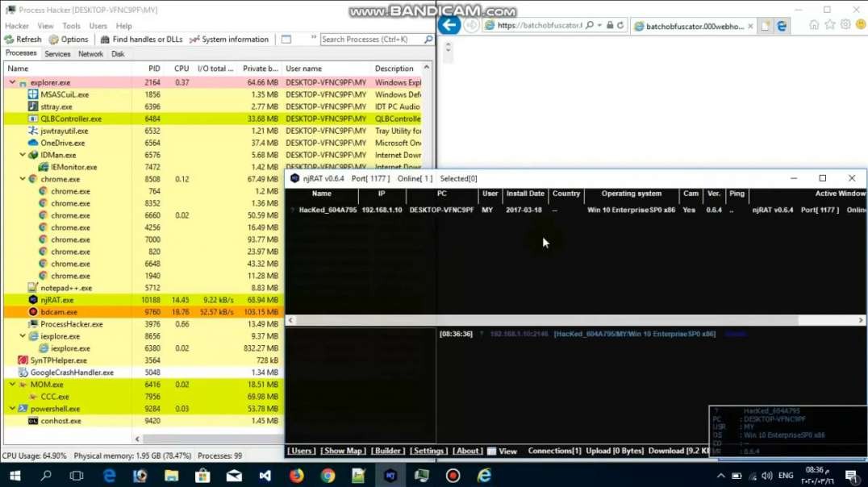Image resolution: width=868 pixels, height=487 pixels.
Task: Click the Bandicam record icon on taskbar
Action: 453,476
